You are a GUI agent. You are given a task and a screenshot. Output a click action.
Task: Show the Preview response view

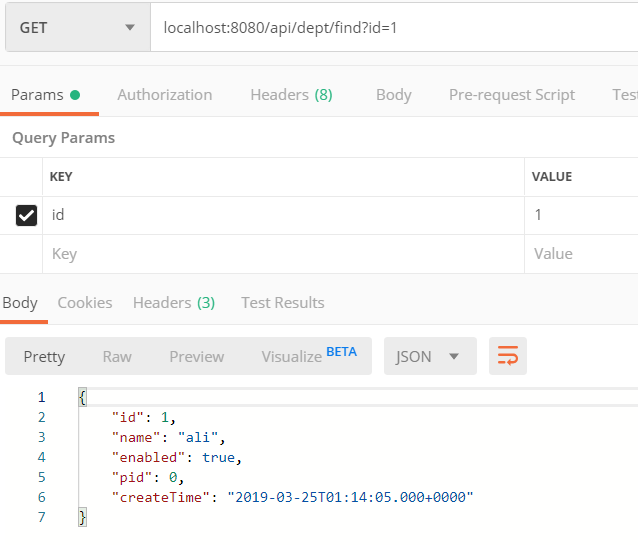(197, 356)
